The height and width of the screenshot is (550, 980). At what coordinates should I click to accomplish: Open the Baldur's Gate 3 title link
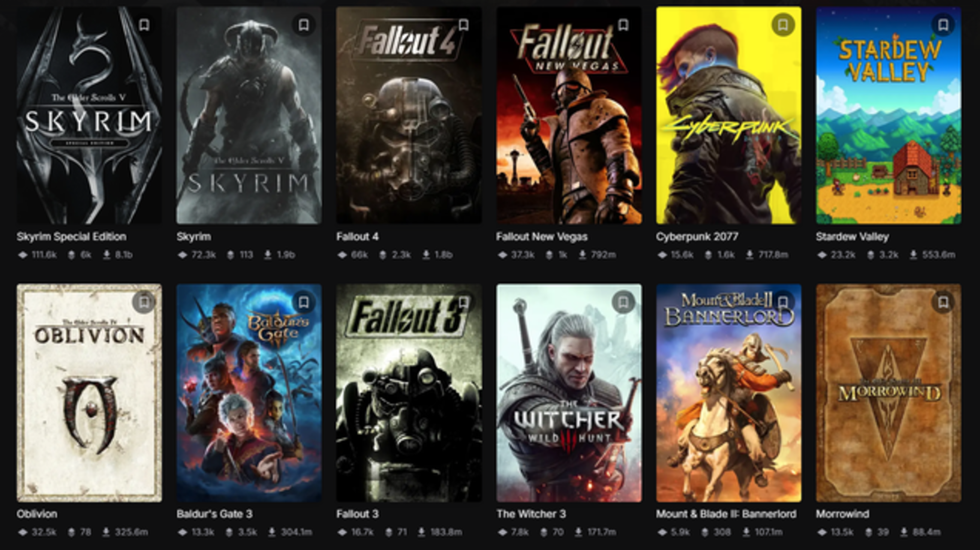pyautogui.click(x=214, y=514)
